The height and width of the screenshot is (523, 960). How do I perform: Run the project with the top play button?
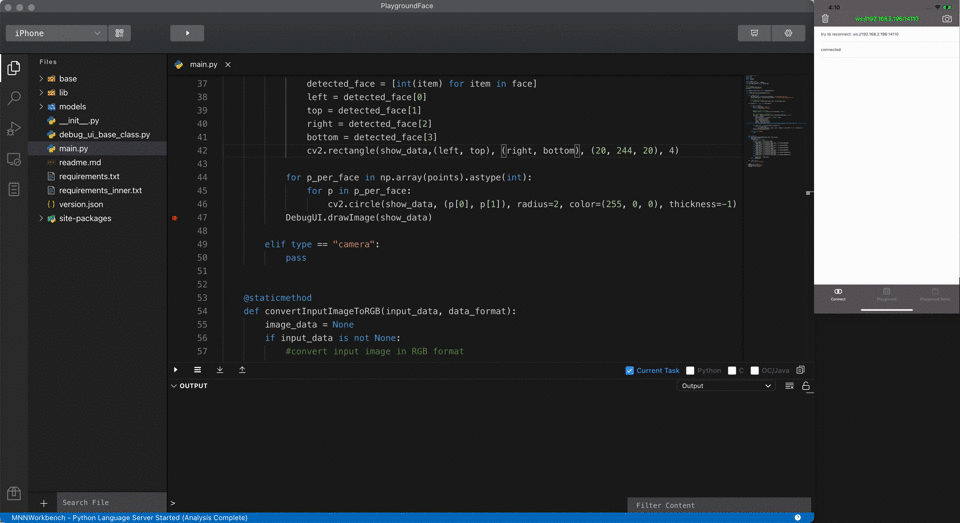point(187,33)
